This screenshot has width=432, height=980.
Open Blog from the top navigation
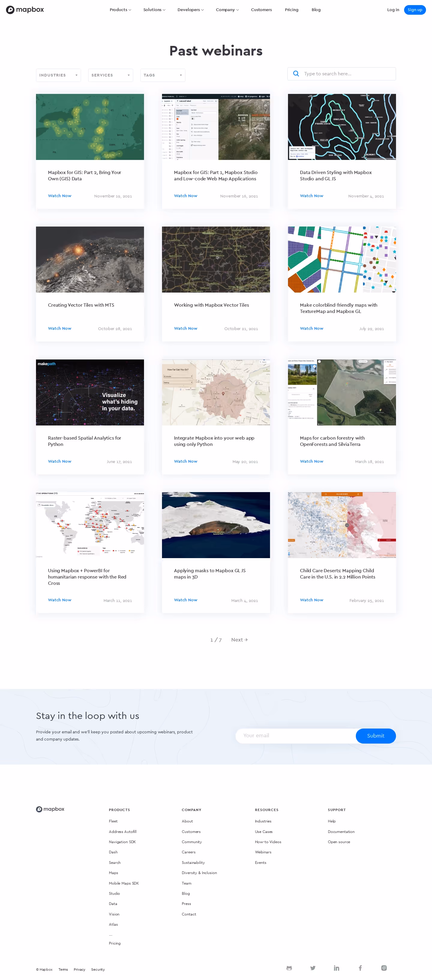click(x=316, y=10)
